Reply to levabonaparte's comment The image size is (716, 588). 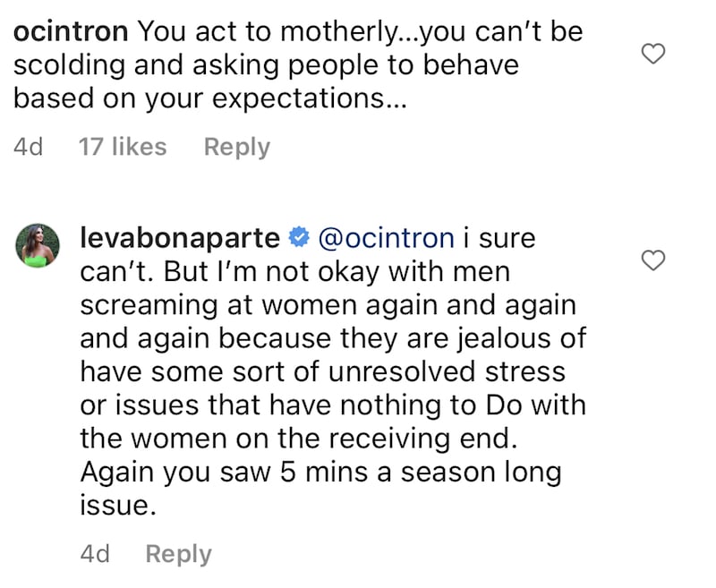click(x=178, y=554)
